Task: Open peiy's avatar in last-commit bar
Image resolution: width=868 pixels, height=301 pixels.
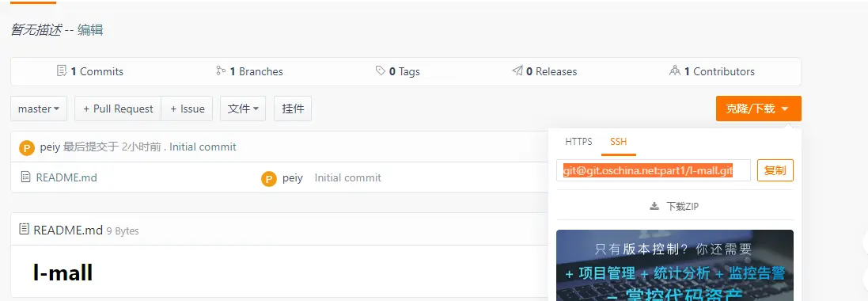Action: (27, 148)
